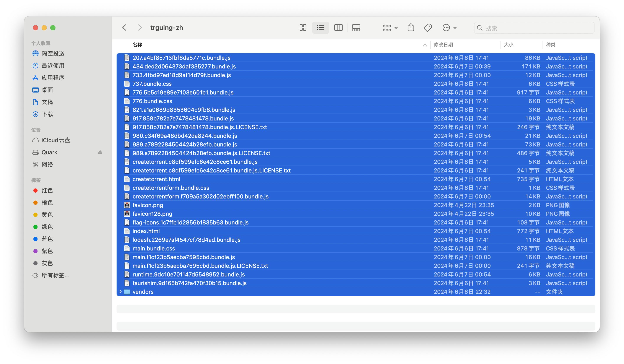
Task: Open AirDrop in the sidebar
Action: click(53, 54)
